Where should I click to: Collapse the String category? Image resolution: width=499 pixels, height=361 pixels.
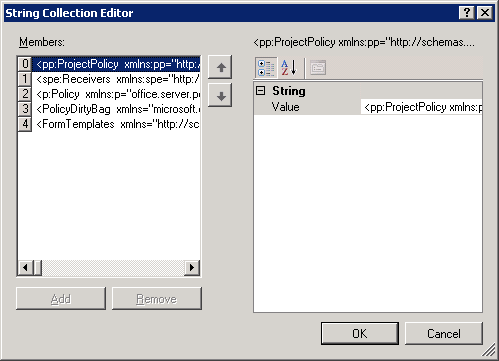(x=261, y=91)
